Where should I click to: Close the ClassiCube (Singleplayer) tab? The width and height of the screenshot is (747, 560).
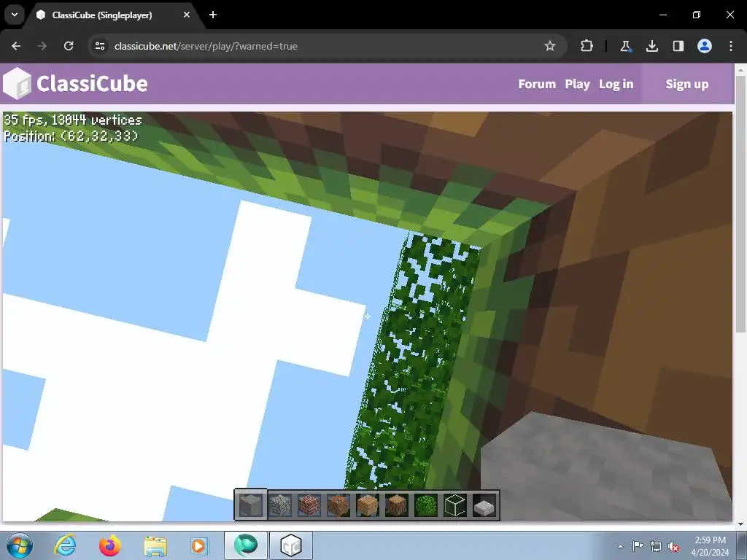tap(187, 15)
